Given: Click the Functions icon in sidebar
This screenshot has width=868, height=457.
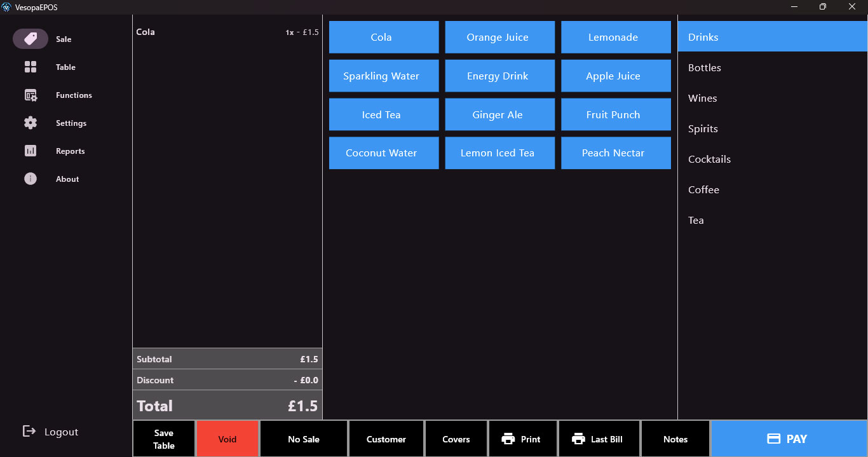Looking at the screenshot, I should [31, 95].
